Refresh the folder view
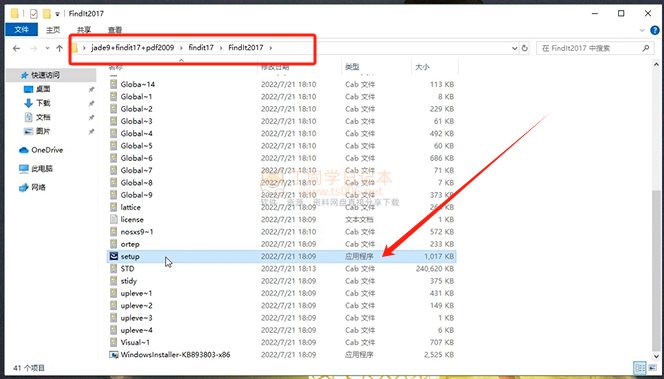This screenshot has width=664, height=379. [x=524, y=48]
